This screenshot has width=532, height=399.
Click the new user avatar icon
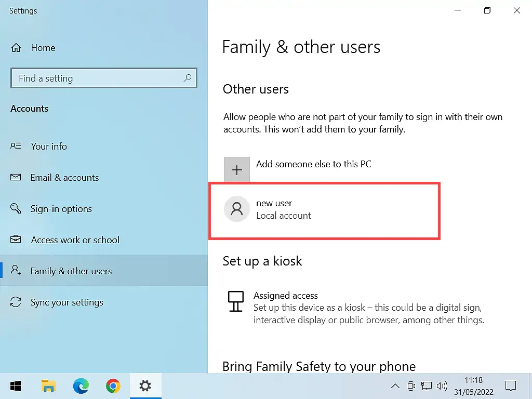(237, 209)
